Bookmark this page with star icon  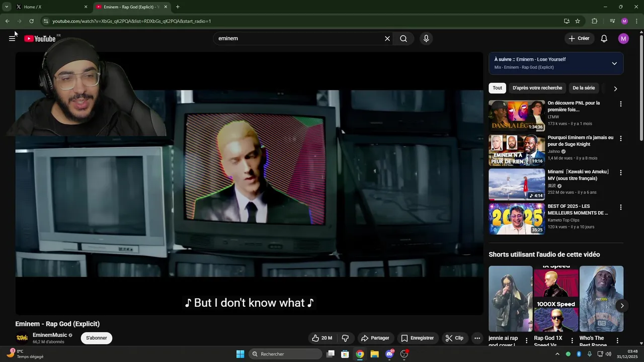(578, 21)
